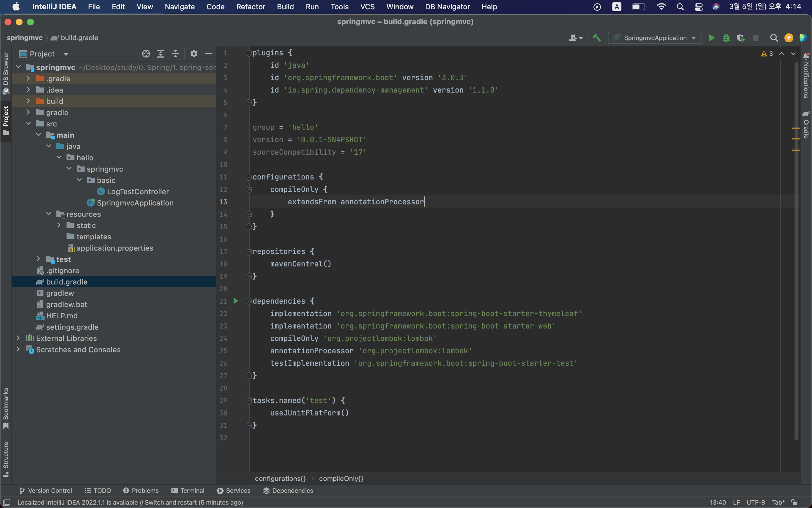The height and width of the screenshot is (508, 812).
Task: Switch to the Terminal tab
Action: click(x=187, y=491)
